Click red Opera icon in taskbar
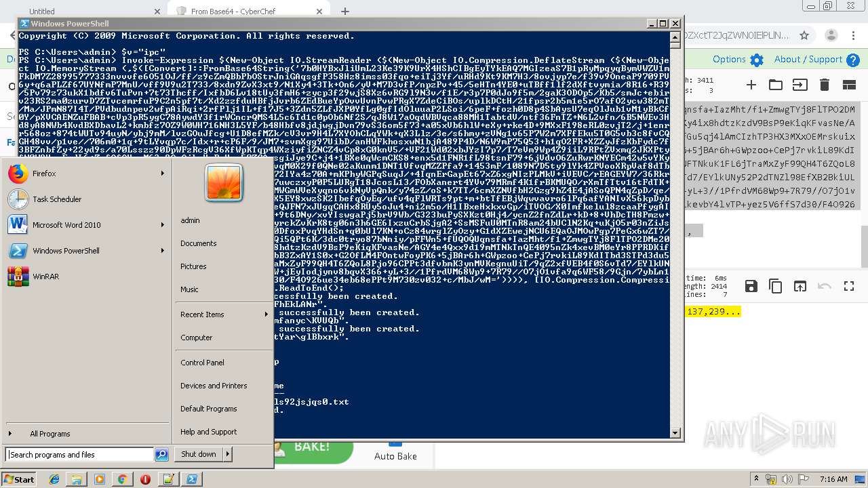Screen dimensions: 868x488 click(145, 479)
